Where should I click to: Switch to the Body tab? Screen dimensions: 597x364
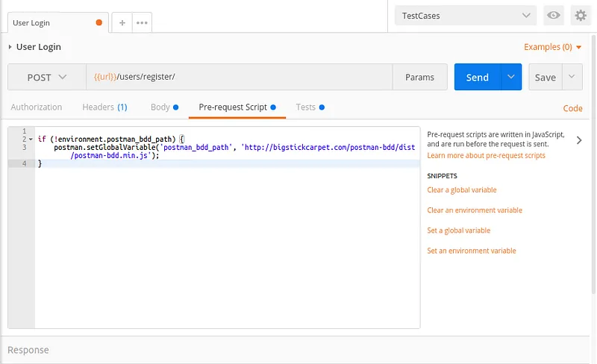(164, 107)
